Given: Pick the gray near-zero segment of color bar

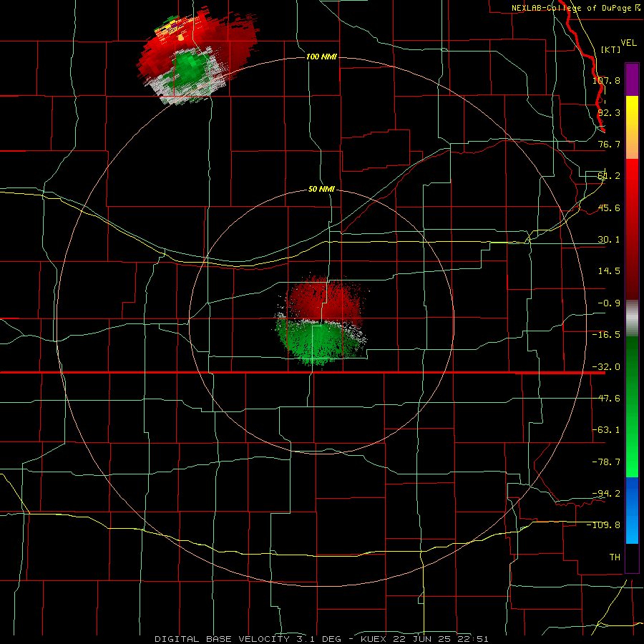Looking at the screenshot, I should pyautogui.click(x=632, y=318).
